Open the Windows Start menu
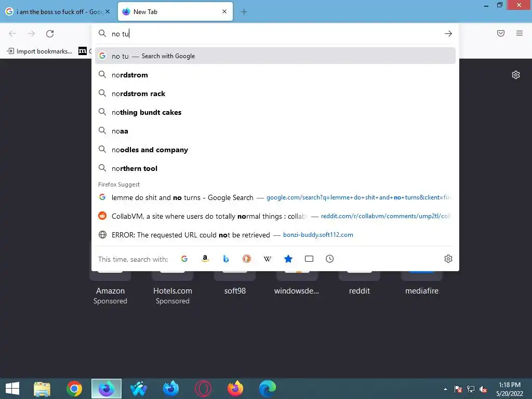Image resolution: width=532 pixels, height=399 pixels. pos(12,389)
